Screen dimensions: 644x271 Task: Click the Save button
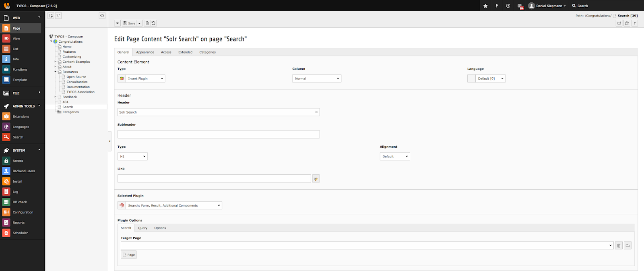[x=129, y=23]
